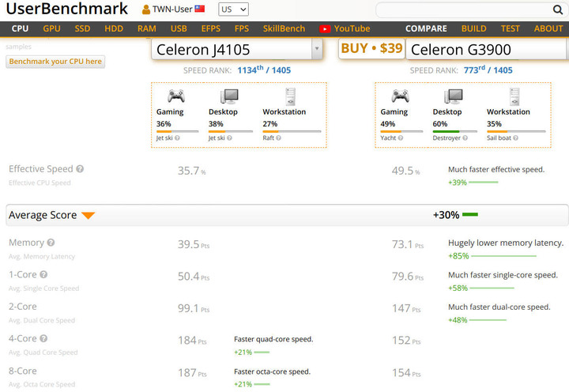Image resolution: width=569 pixels, height=392 pixels.
Task: Click inside the top search field
Action: (465, 9)
